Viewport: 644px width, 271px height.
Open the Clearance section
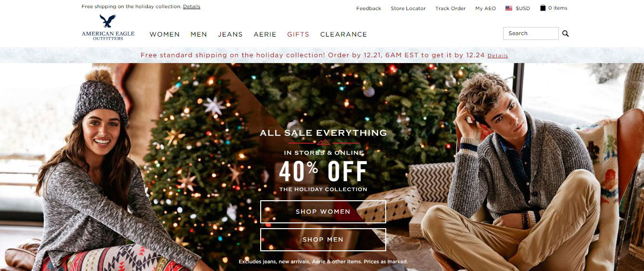pyautogui.click(x=343, y=34)
